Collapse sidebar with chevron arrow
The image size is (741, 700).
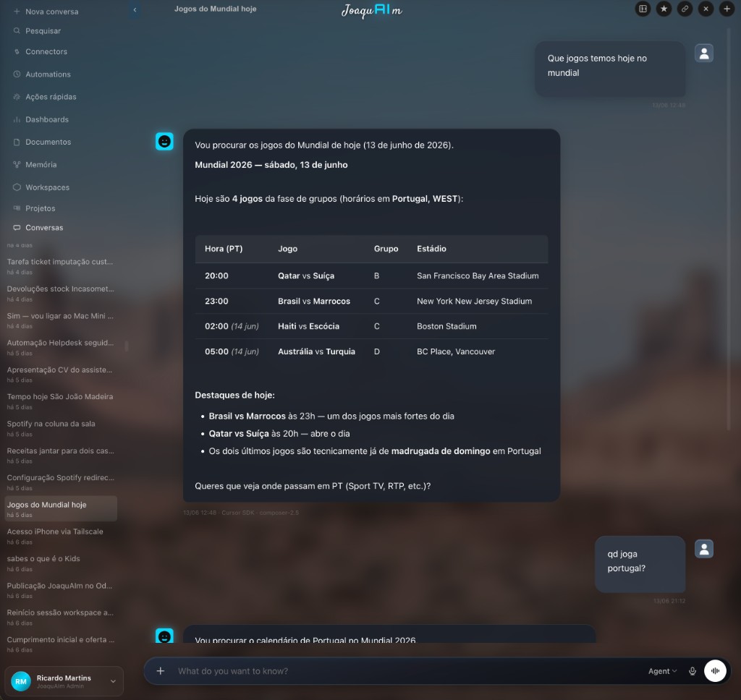pyautogui.click(x=135, y=9)
